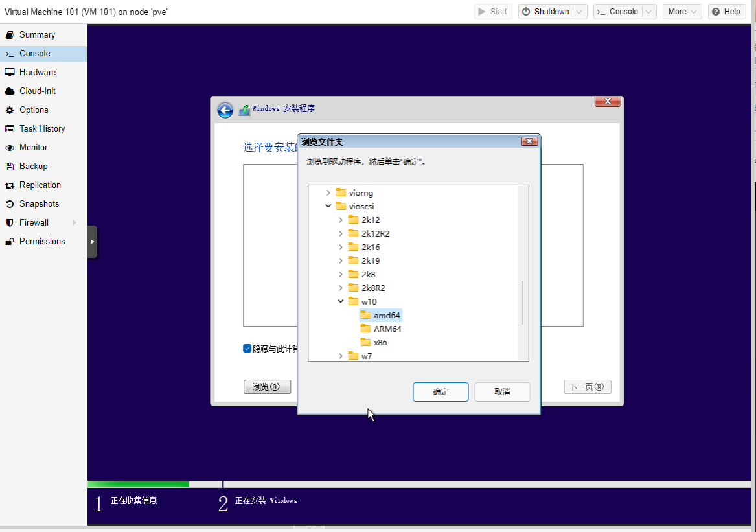Toggle the hide incompatible drivers checkbox

[247, 348]
